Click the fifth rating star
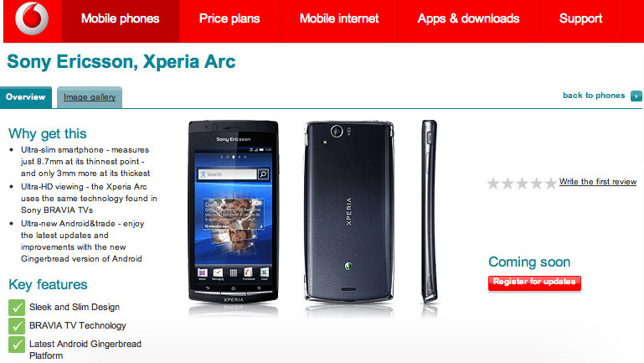 coord(550,183)
